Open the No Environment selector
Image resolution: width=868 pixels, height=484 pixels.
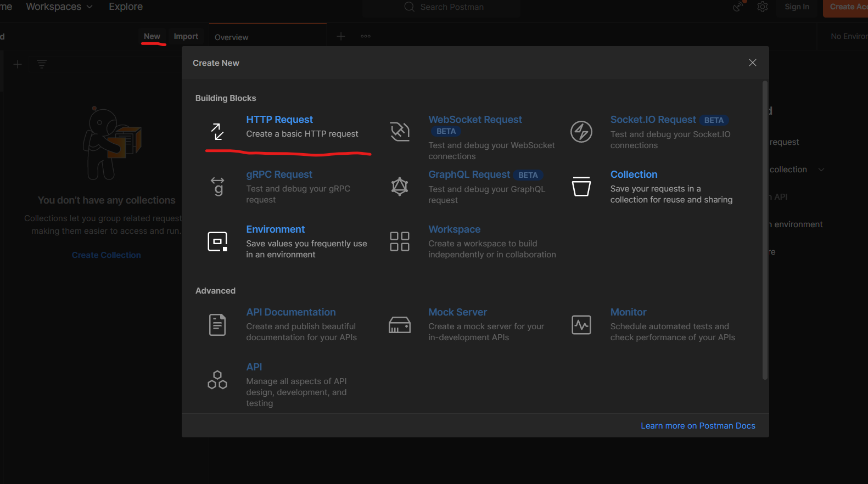pos(849,36)
